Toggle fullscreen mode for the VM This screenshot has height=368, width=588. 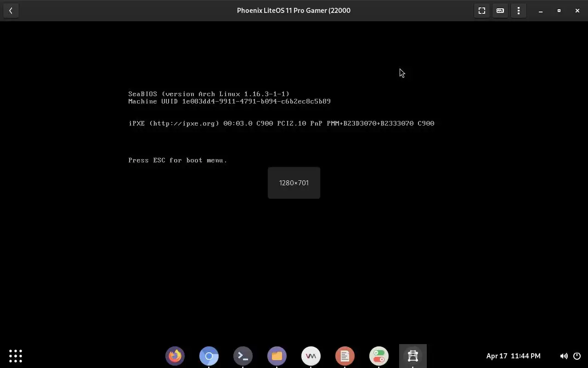[482, 11]
